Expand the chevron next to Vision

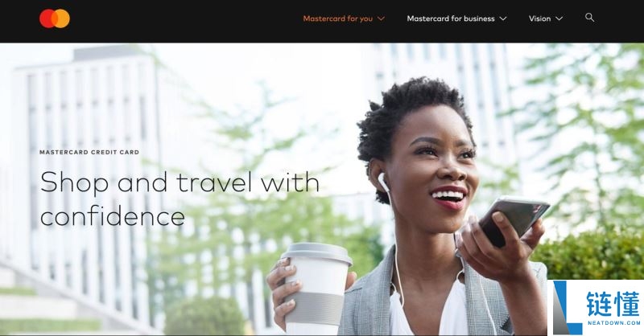pyautogui.click(x=559, y=18)
